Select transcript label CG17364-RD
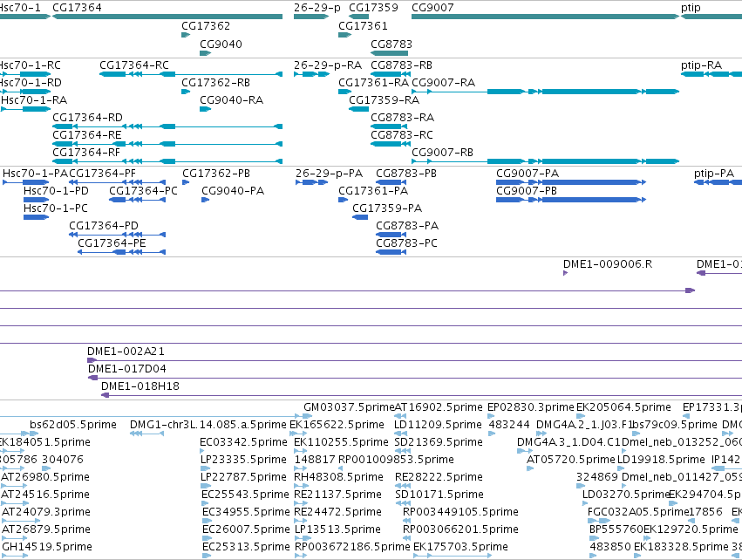This screenshot has height=560, width=742. [87, 118]
